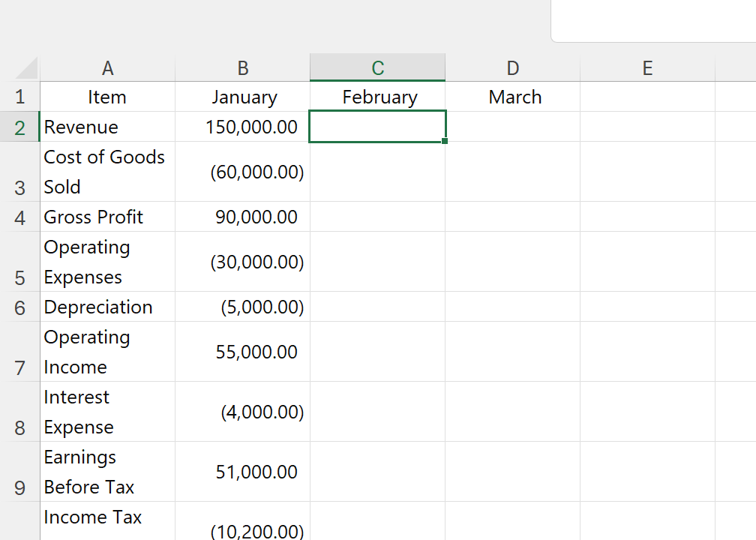
Task: Click the Revenue cell
Action: pyautogui.click(x=107, y=127)
